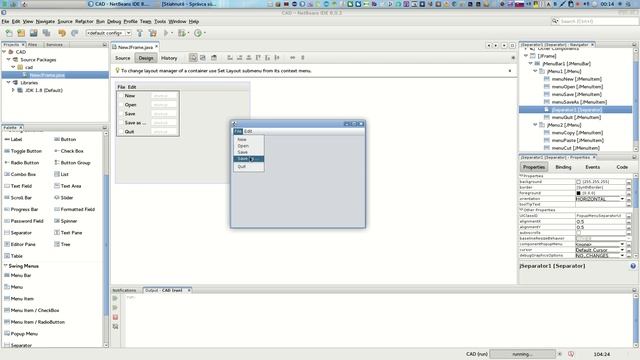Toggle Connection Mode in designer toolbar
640x360 pixels.
203,58
